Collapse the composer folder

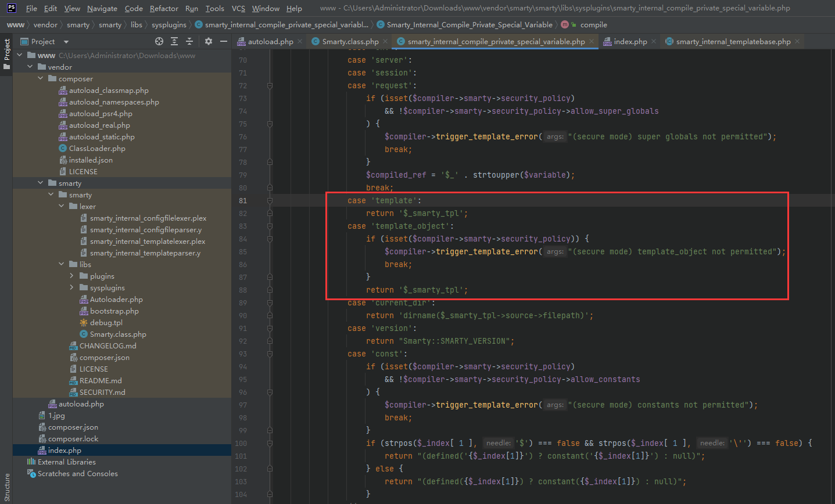pos(40,78)
